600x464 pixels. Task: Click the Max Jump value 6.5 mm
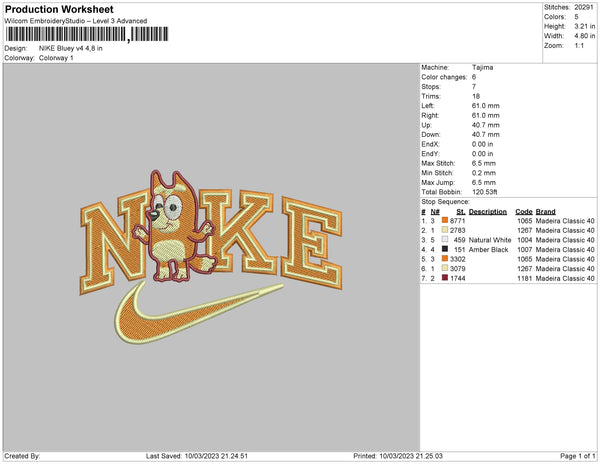pos(484,182)
